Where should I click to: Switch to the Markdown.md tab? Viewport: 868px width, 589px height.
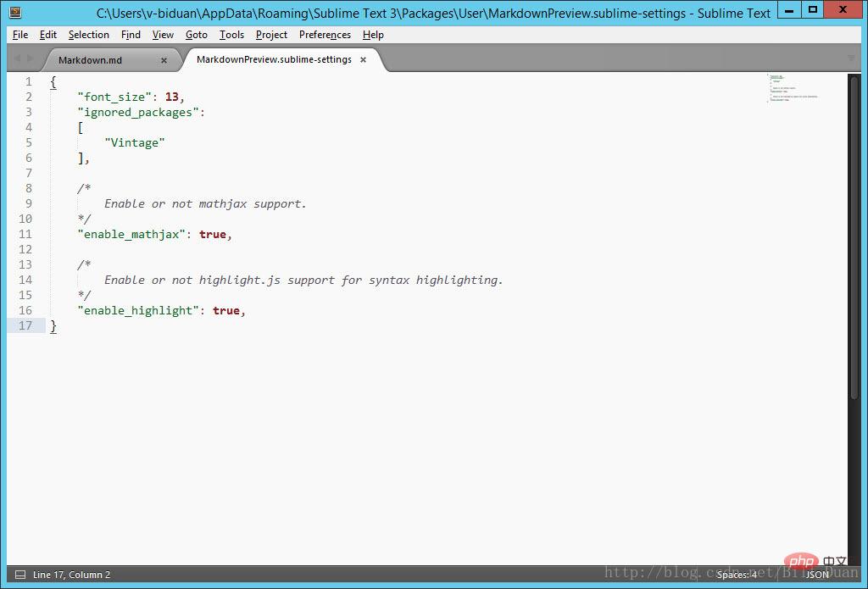[x=90, y=60]
